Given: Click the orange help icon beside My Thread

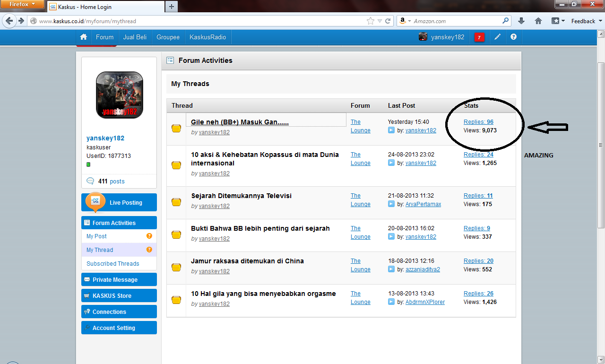Looking at the screenshot, I should point(149,250).
